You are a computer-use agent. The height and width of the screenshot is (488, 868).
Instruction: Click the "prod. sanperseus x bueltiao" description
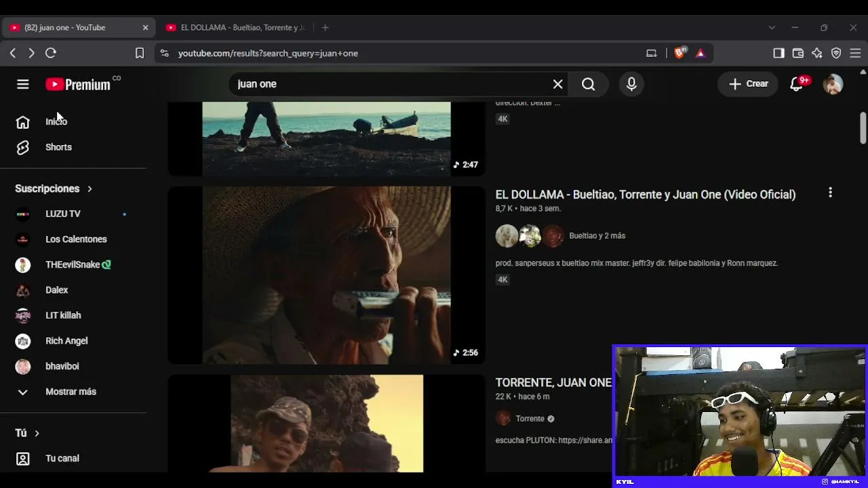pyautogui.click(x=637, y=263)
